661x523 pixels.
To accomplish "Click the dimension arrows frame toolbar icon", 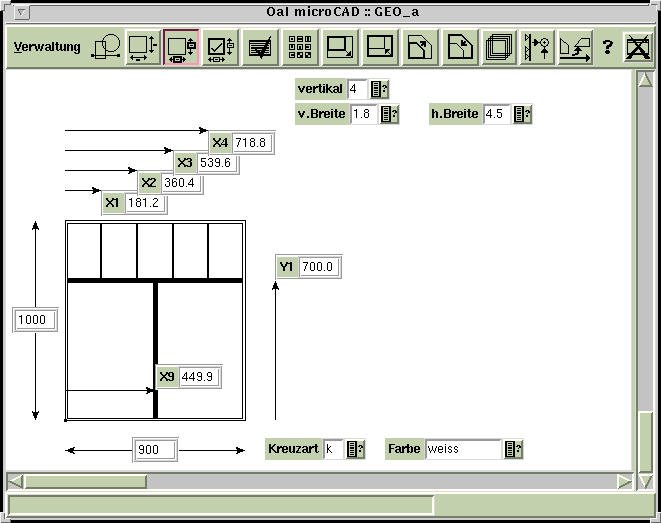I will pos(143,47).
